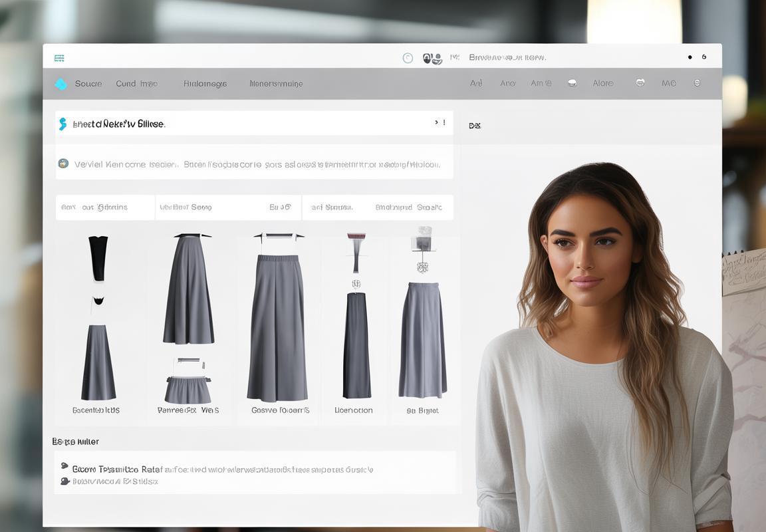
Task: Click the "Eacentiel bUS" product label
Action: pyautogui.click(x=96, y=410)
